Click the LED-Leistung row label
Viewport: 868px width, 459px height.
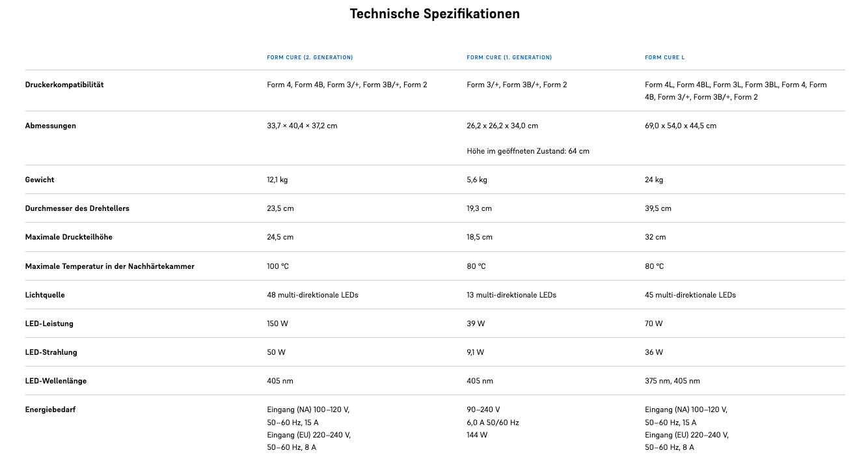pos(49,324)
